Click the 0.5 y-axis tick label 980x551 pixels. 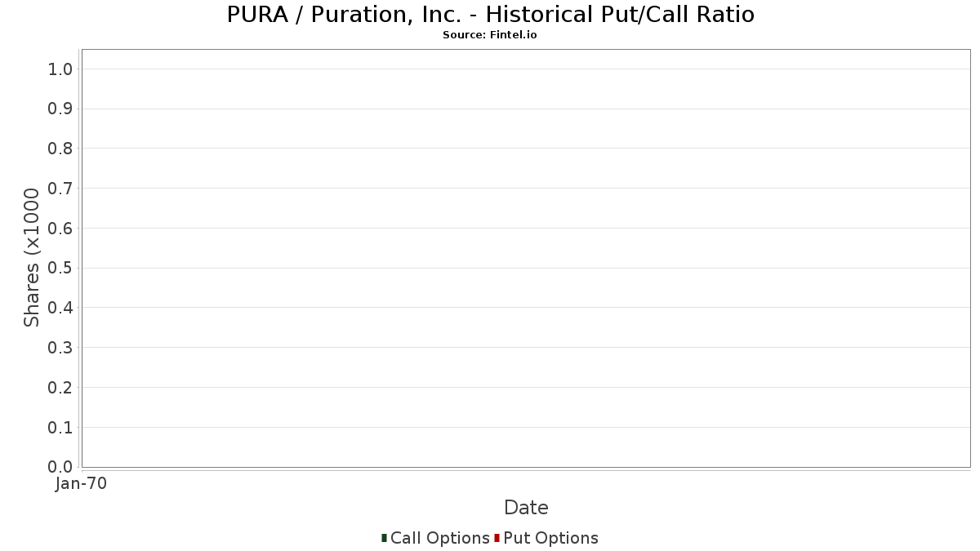coord(61,268)
